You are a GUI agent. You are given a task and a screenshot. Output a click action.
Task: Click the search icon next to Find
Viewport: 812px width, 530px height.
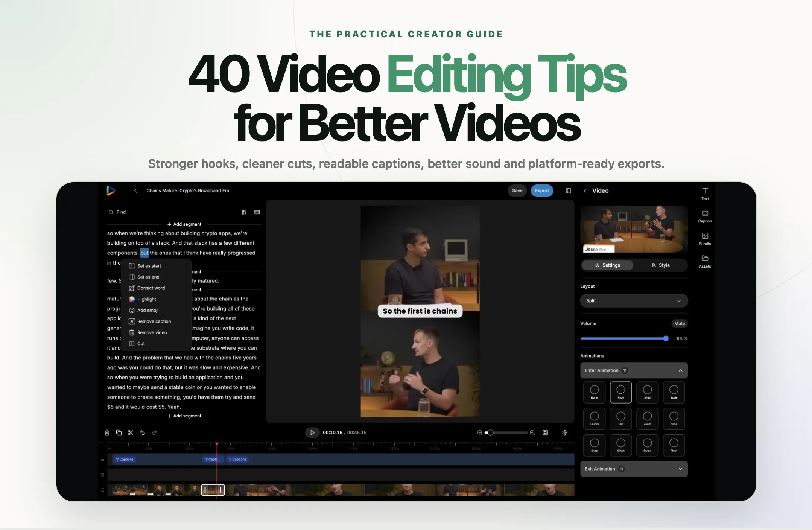pos(111,212)
